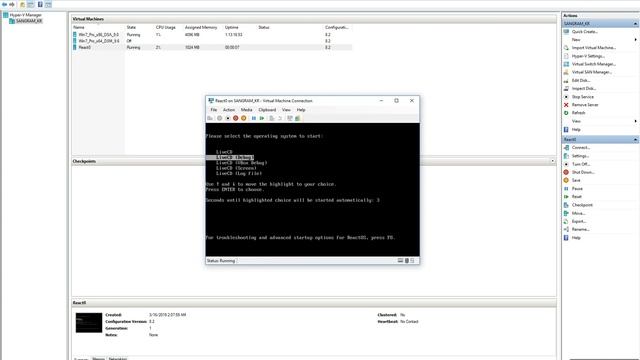640x360 pixels.
Task: Open Media menu in VM Connection window
Action: coord(246,110)
